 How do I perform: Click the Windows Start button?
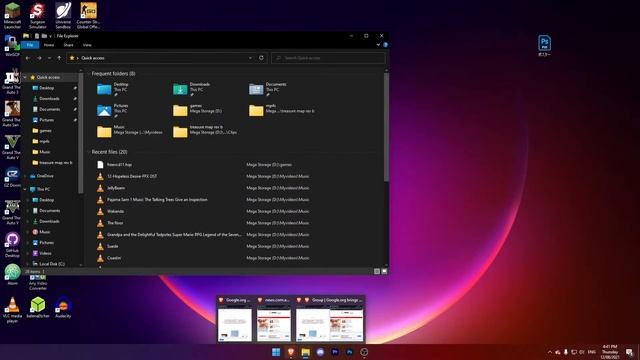[x=276, y=352]
